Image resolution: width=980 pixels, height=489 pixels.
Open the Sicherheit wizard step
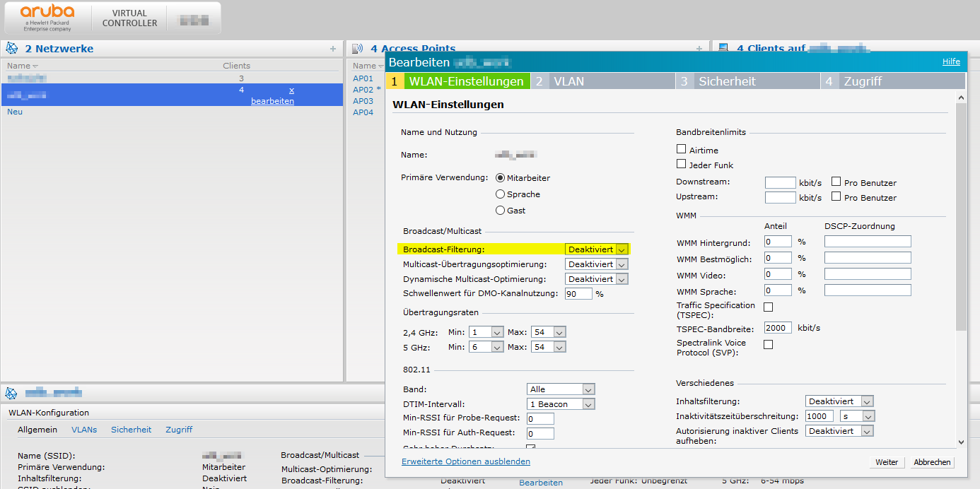coord(747,81)
